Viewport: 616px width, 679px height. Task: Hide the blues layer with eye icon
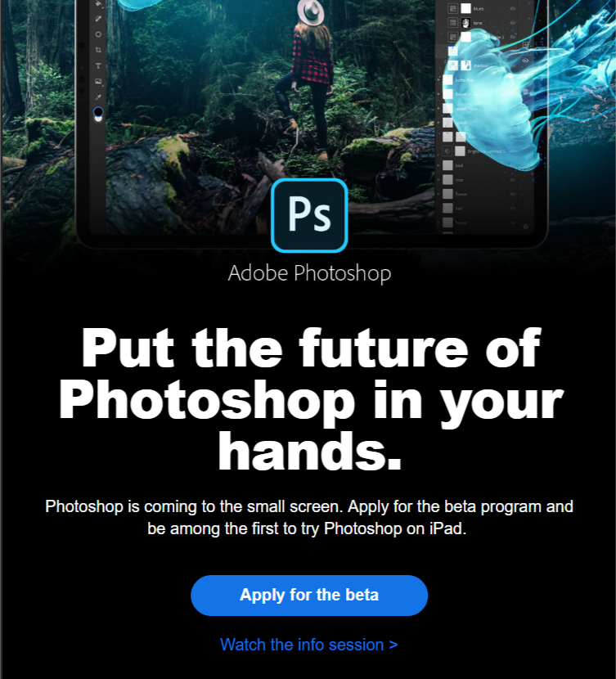tap(513, 9)
